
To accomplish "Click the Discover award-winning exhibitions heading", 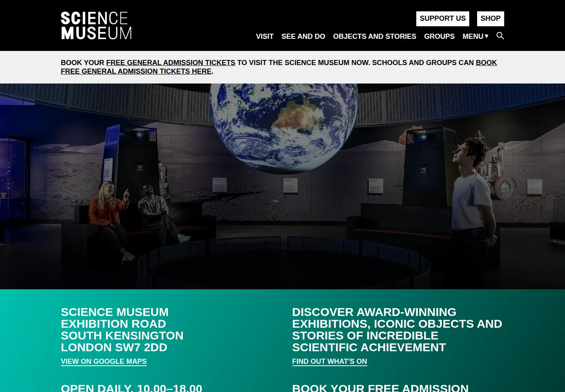I will click(397, 330).
